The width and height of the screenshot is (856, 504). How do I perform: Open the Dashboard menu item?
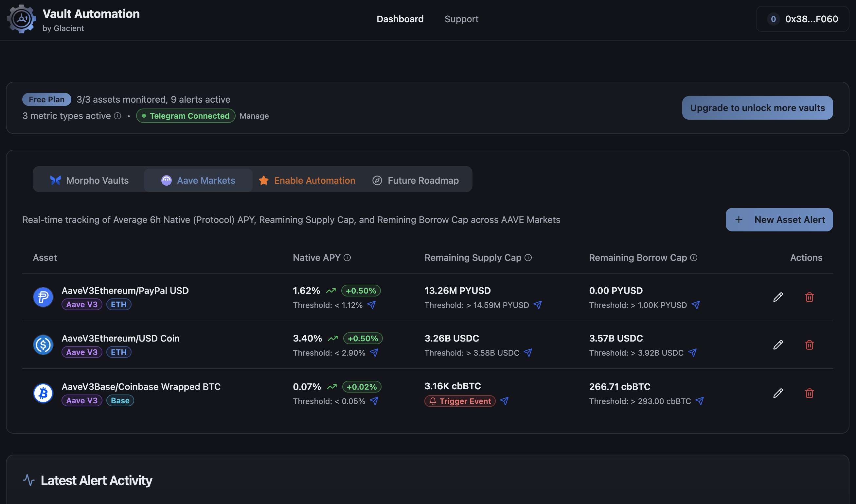(400, 19)
